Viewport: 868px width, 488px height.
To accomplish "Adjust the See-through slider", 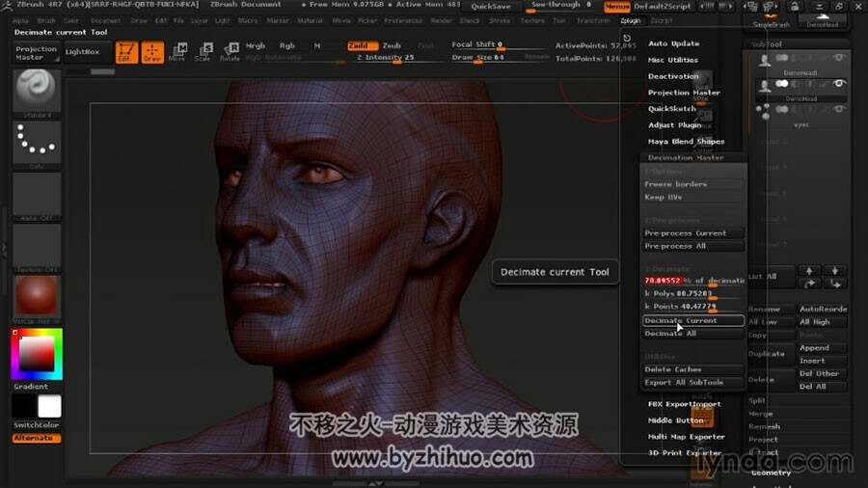I will (x=560, y=5).
